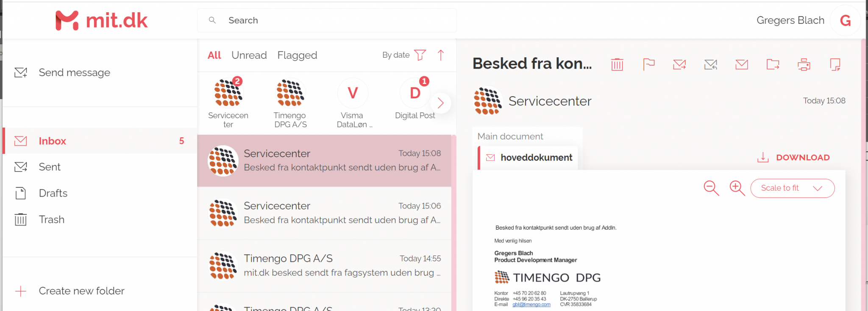
Task: Print the open message
Action: coord(804,64)
